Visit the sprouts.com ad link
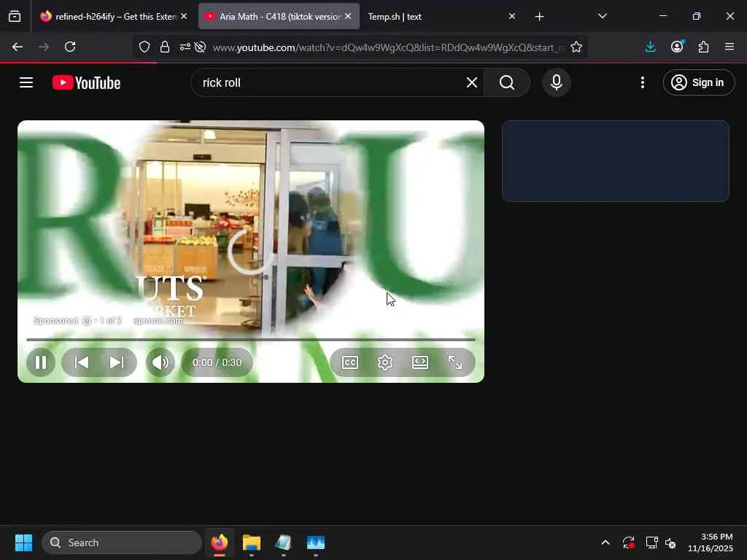This screenshot has height=560, width=747. point(158,321)
